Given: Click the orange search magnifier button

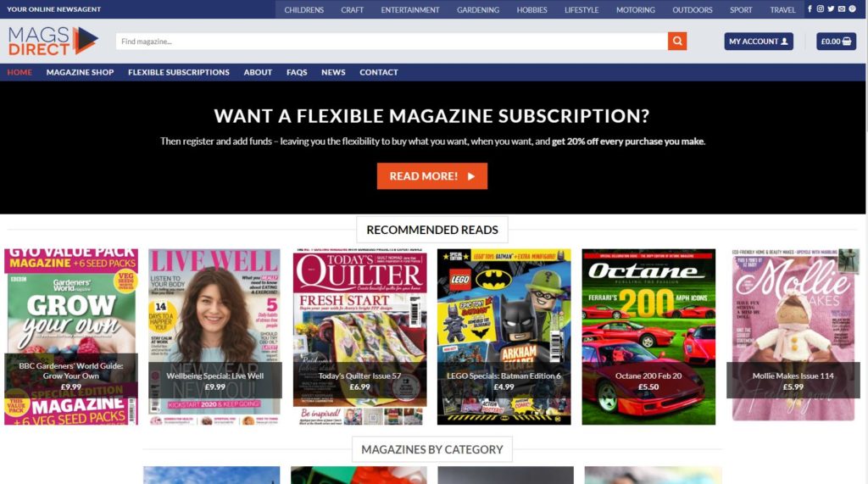Looking at the screenshot, I should click(x=677, y=41).
